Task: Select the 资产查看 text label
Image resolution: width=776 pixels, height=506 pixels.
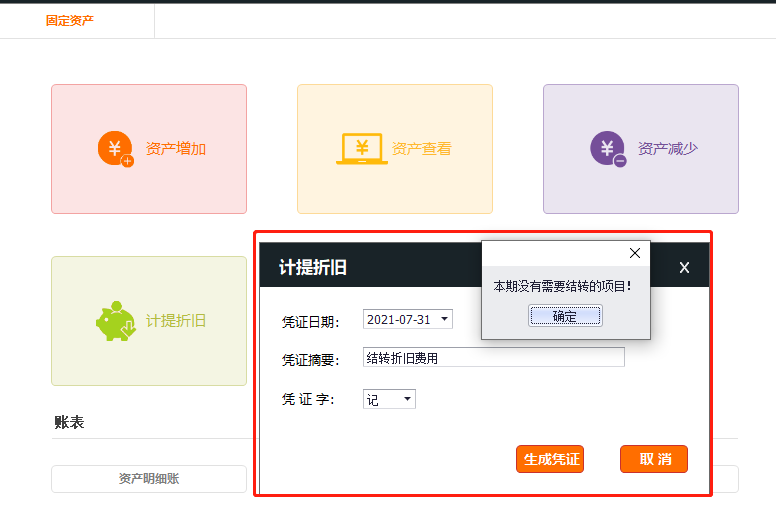Action: (x=422, y=149)
